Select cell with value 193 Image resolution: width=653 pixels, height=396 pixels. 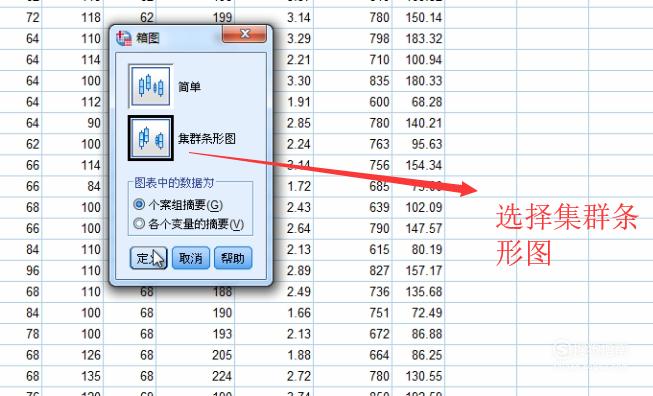[x=195, y=334]
